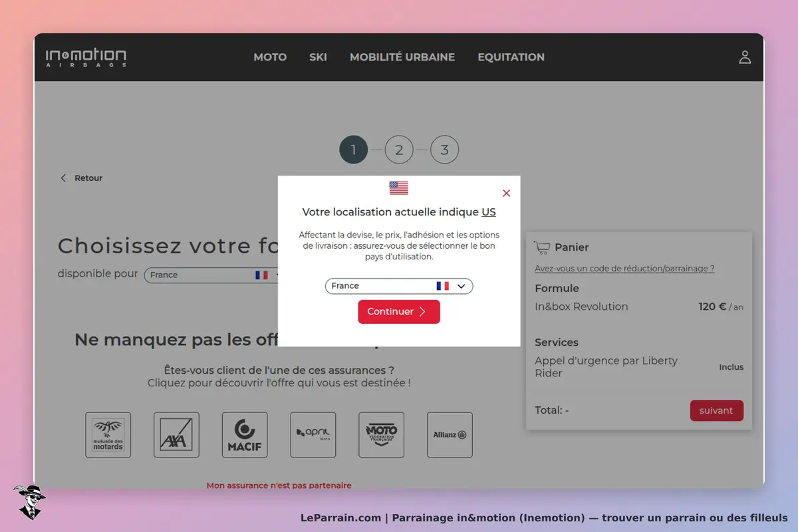Click the US flag in the popup
Viewport: 798px width, 532px height.
tap(399, 188)
